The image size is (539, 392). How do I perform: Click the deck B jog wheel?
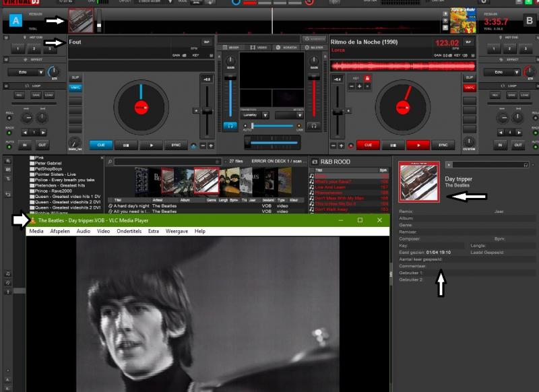click(x=402, y=107)
